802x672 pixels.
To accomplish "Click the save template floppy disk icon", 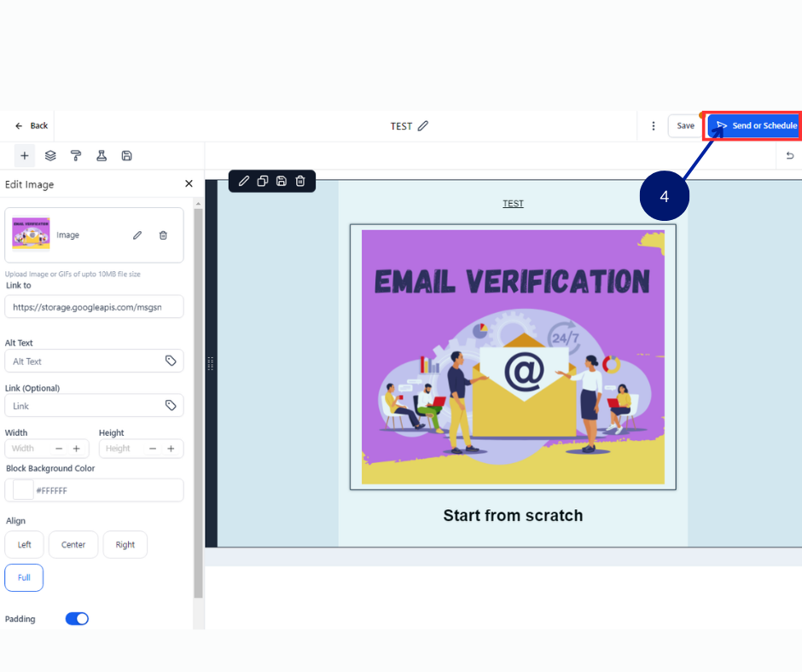I will pyautogui.click(x=127, y=155).
